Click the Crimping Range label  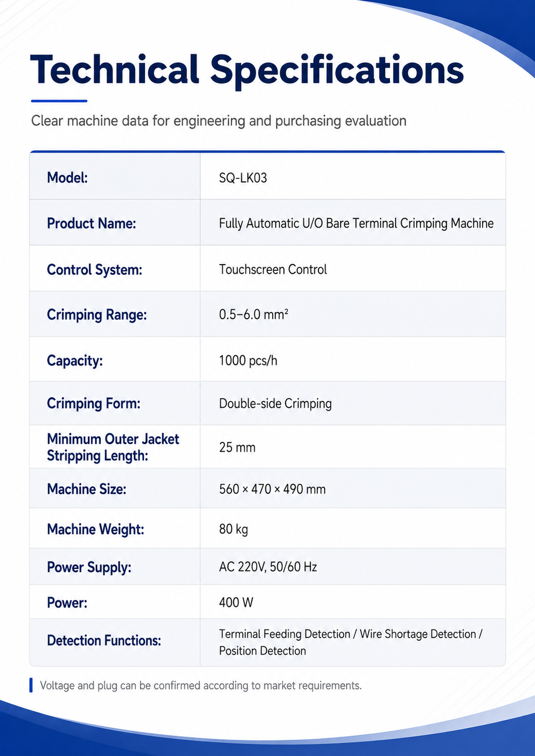pos(97,315)
